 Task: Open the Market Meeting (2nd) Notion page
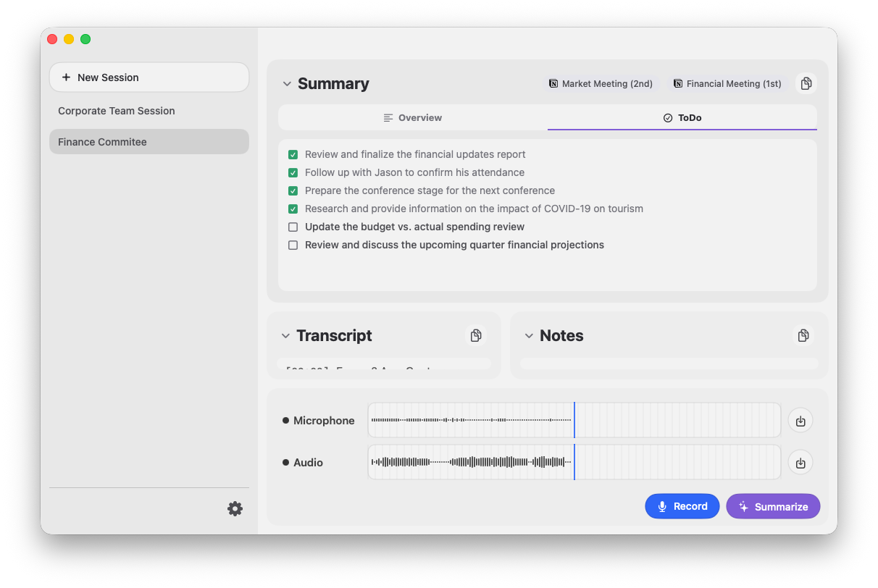pos(600,83)
